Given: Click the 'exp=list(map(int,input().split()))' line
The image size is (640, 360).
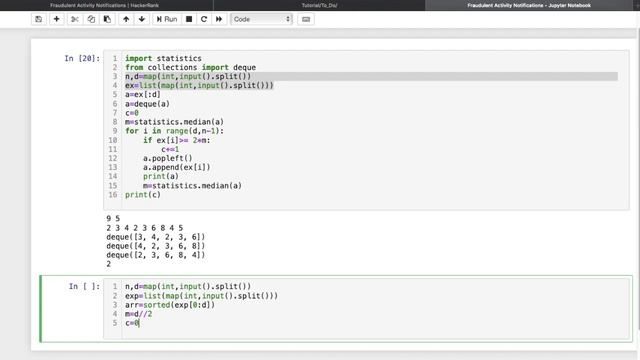Looking at the screenshot, I should (201, 296).
